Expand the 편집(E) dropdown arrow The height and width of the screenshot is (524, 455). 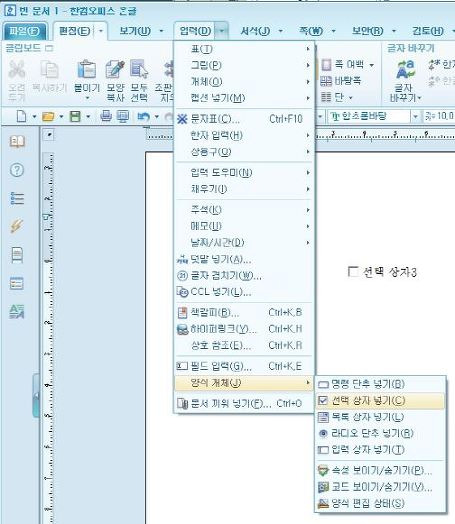pyautogui.click(x=101, y=31)
